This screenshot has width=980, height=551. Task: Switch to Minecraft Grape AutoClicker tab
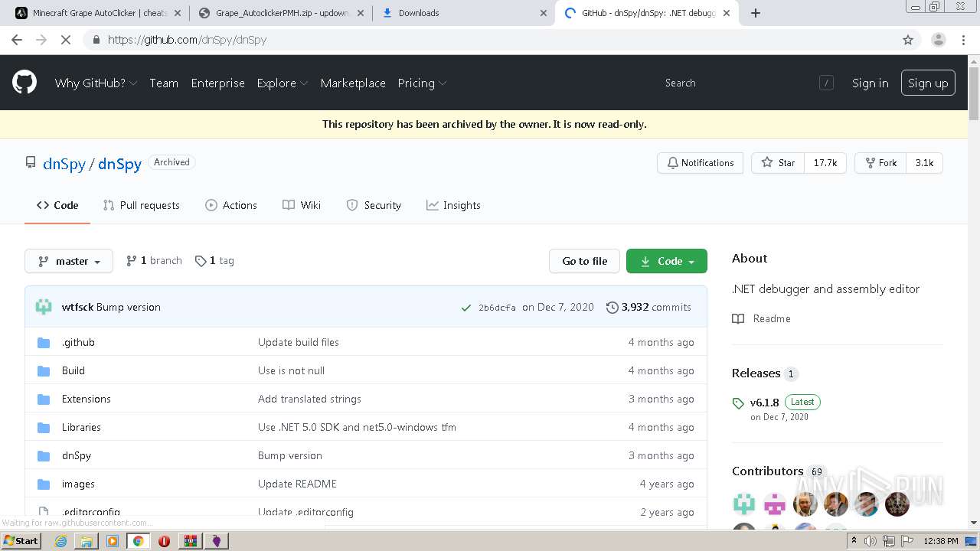pos(97,13)
